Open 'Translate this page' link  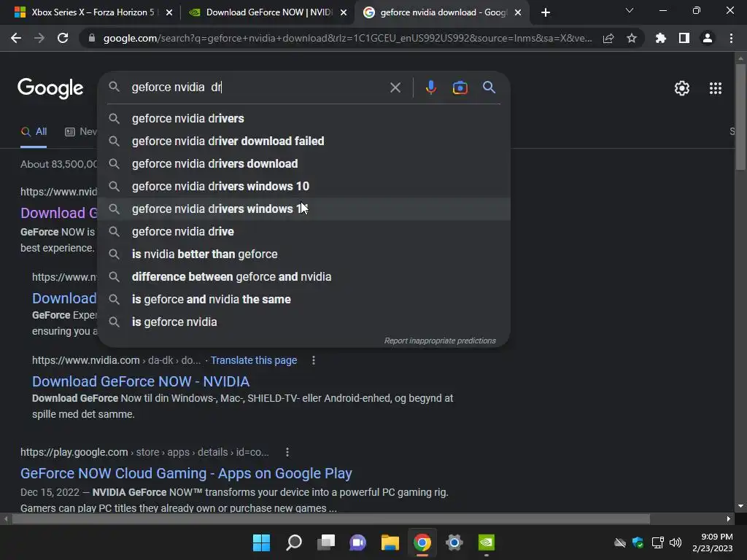tap(254, 360)
